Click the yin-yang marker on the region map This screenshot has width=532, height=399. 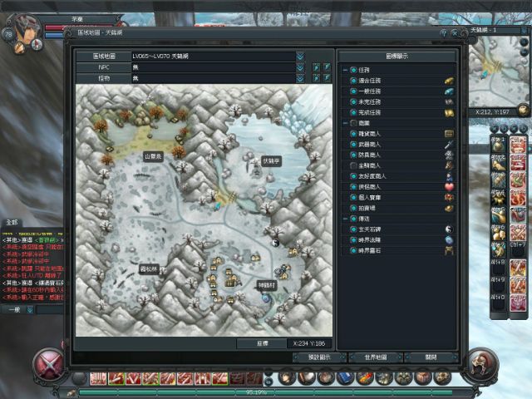coord(276,243)
